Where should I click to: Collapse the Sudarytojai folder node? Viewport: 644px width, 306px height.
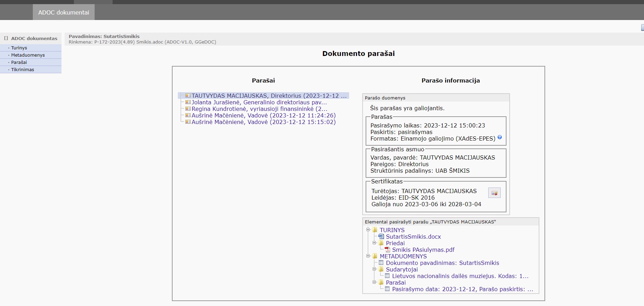click(374, 269)
